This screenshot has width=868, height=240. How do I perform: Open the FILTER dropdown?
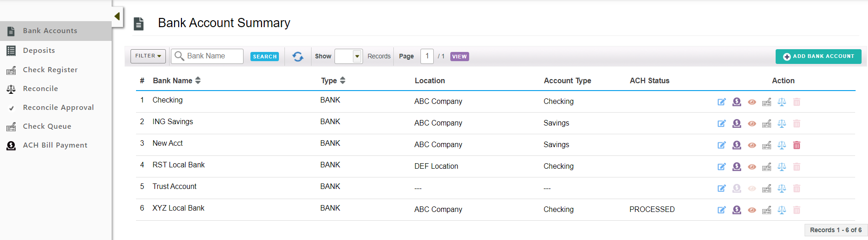point(148,56)
